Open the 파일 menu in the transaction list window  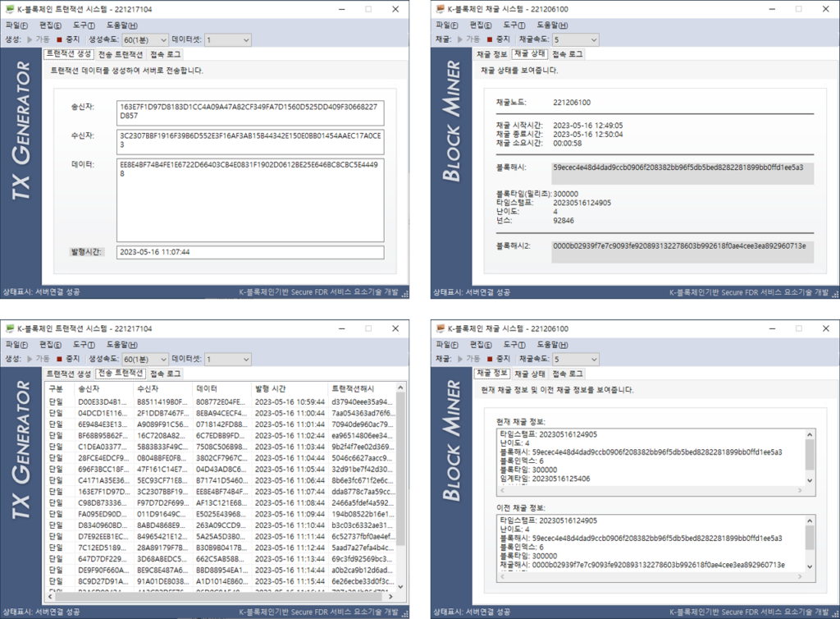(x=16, y=345)
